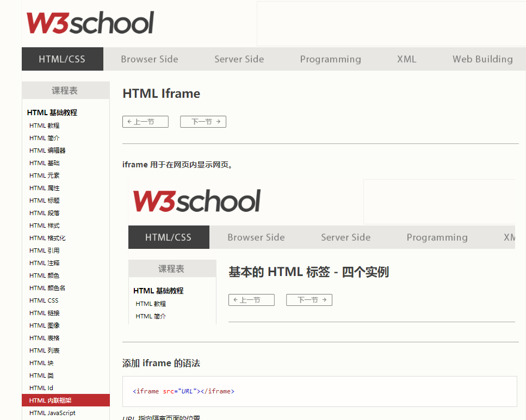Click the HTML 基础教程 heading inside iframe
This screenshot has width=526, height=420.
click(x=158, y=291)
